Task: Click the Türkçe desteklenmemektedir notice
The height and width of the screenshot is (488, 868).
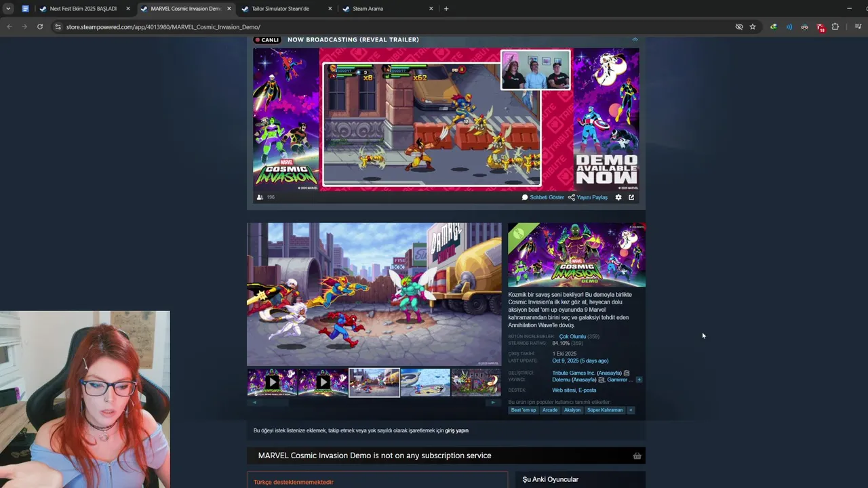Action: click(x=294, y=482)
